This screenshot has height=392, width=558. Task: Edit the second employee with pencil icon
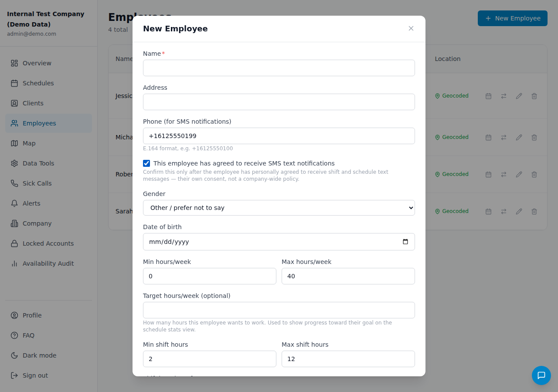519,137
